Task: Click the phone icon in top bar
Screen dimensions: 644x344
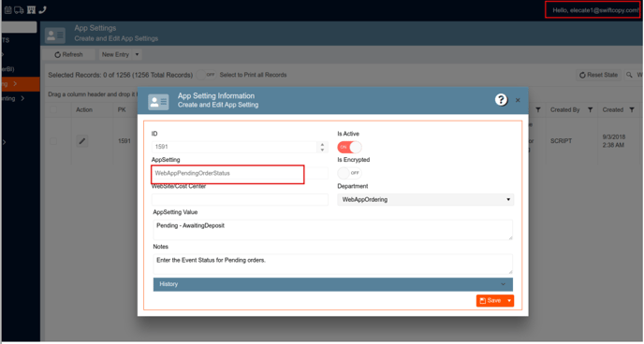Action: click(x=42, y=9)
